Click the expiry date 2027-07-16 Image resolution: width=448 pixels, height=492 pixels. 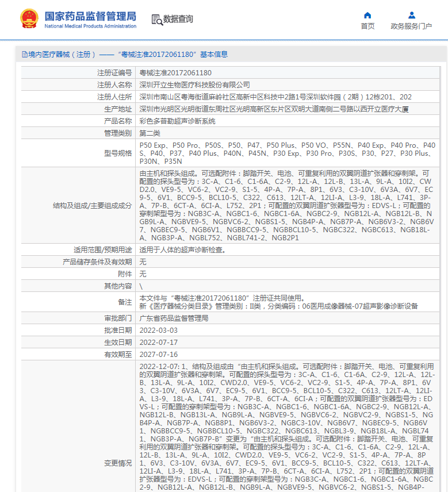159,355
